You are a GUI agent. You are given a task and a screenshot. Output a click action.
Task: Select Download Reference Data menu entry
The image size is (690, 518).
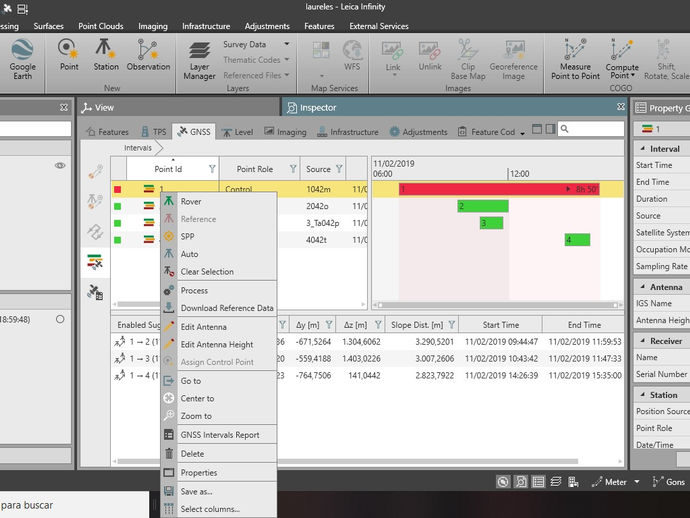[x=219, y=308]
